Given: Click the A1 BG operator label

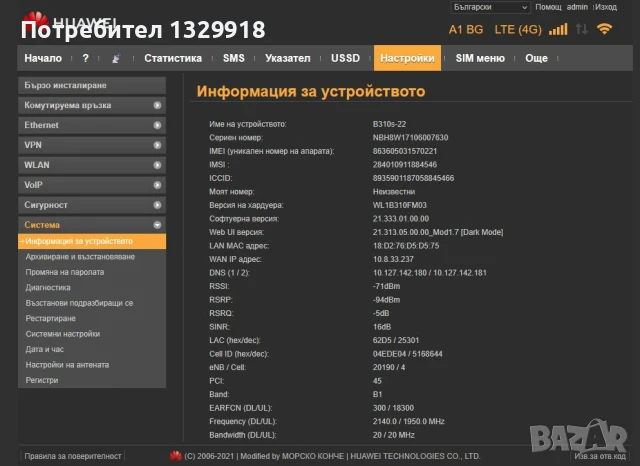Looking at the screenshot, I should [x=466, y=29].
